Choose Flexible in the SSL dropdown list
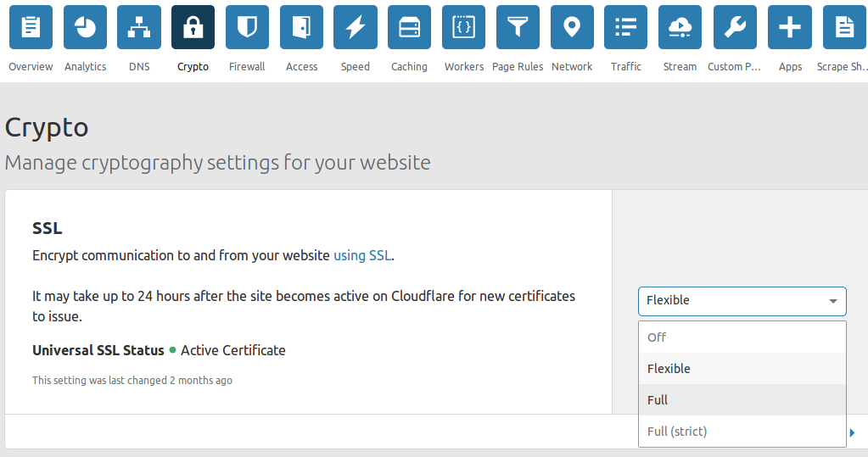The image size is (868, 457). 742,369
